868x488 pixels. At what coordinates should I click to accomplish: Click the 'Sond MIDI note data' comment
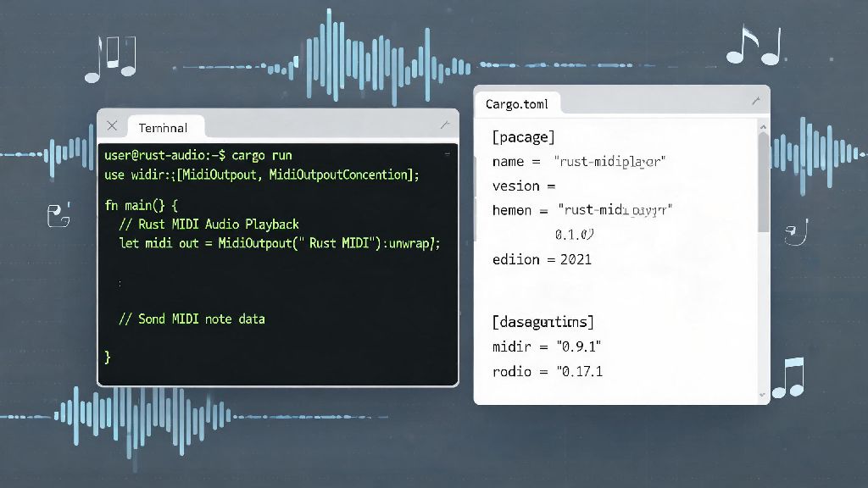[x=192, y=319]
